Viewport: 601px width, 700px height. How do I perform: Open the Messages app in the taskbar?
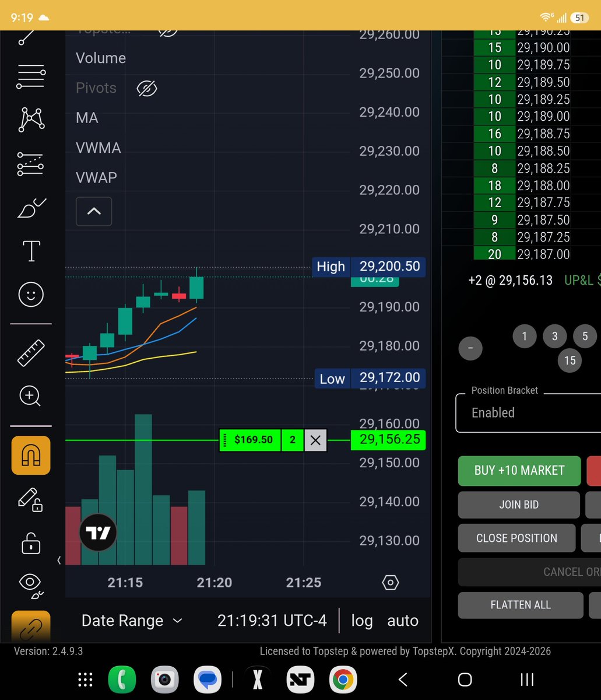(208, 680)
